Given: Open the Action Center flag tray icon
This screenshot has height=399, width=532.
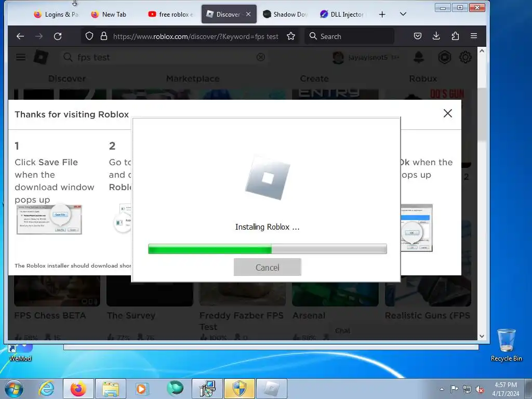Looking at the screenshot, I should [454, 389].
